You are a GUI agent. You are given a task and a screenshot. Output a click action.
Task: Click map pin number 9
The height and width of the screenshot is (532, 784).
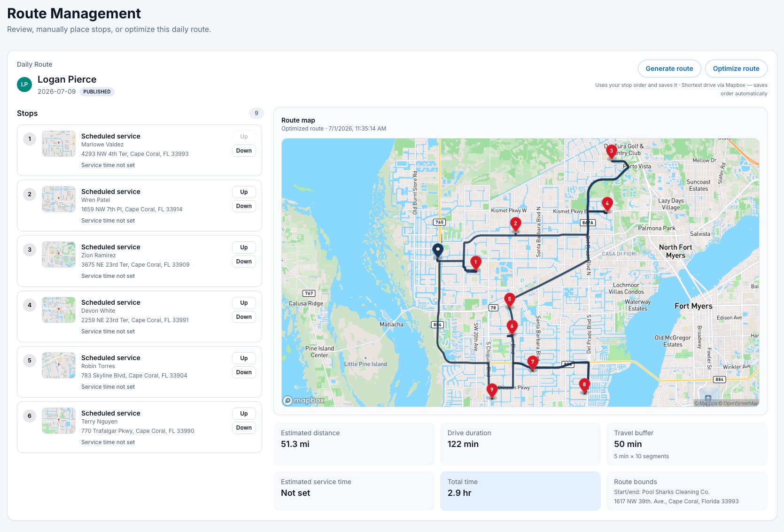(492, 390)
